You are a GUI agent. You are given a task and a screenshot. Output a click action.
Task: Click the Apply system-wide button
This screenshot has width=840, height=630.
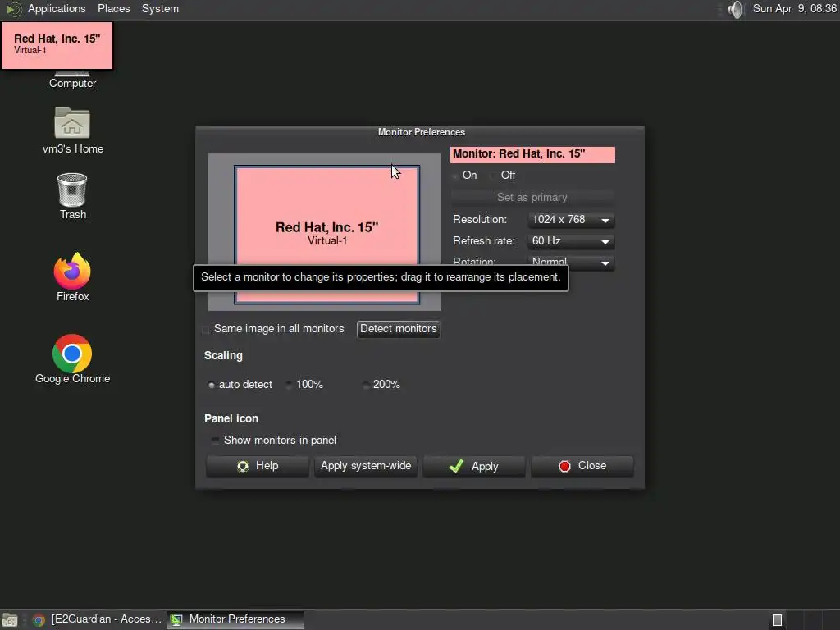365,466
